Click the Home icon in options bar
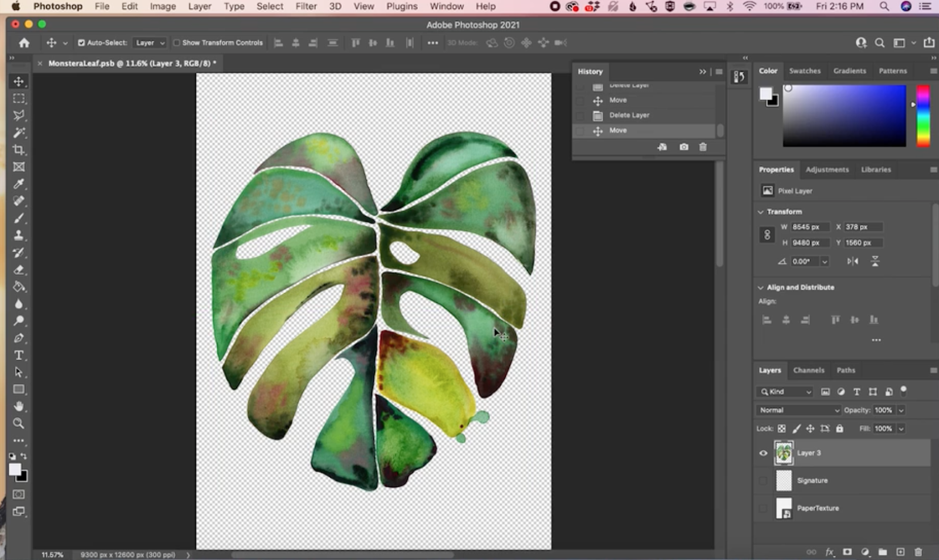Screen dimensions: 939x560 tap(24, 43)
